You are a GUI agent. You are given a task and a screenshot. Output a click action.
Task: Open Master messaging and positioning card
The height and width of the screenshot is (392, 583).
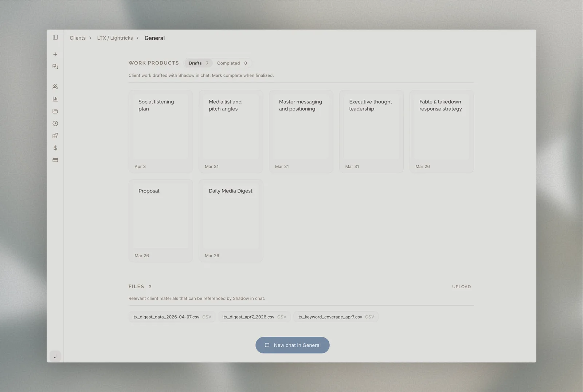[301, 131]
